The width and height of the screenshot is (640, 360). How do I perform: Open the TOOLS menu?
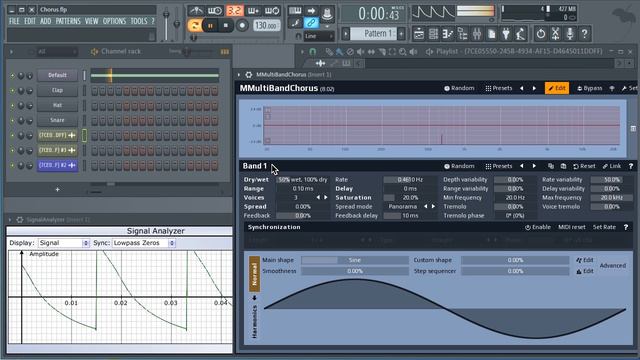click(139, 21)
